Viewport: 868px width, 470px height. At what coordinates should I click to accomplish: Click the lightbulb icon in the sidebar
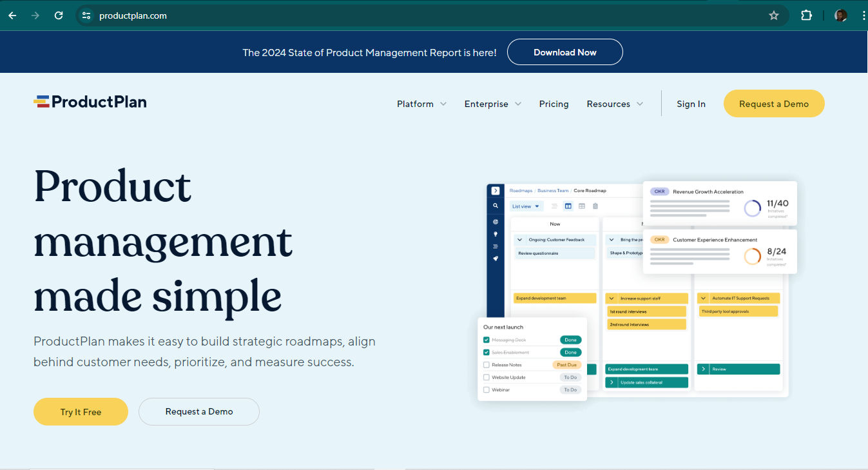[x=494, y=235]
